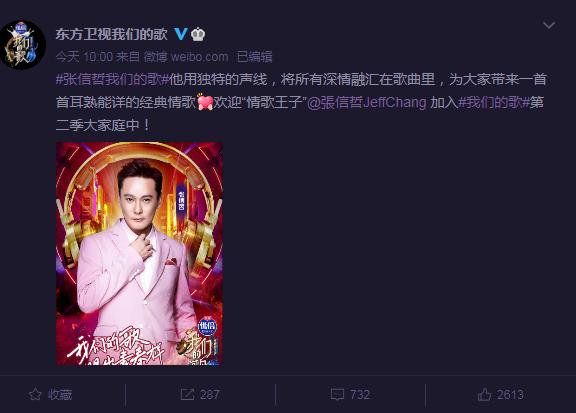Open the post options chevron menu
The image size is (576, 413).
tap(549, 25)
